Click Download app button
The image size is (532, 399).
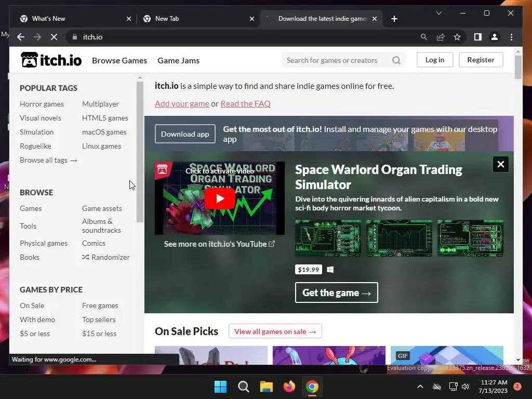click(x=185, y=134)
